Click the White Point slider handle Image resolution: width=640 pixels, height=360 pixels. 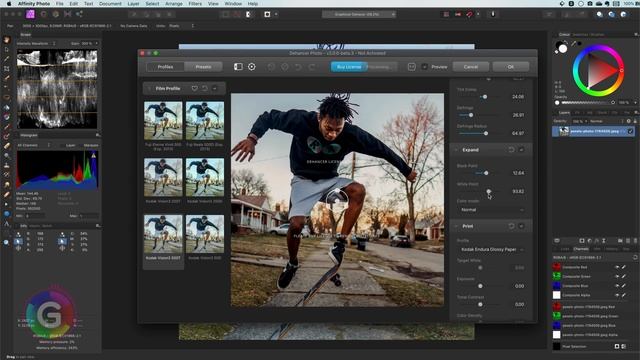click(489, 191)
